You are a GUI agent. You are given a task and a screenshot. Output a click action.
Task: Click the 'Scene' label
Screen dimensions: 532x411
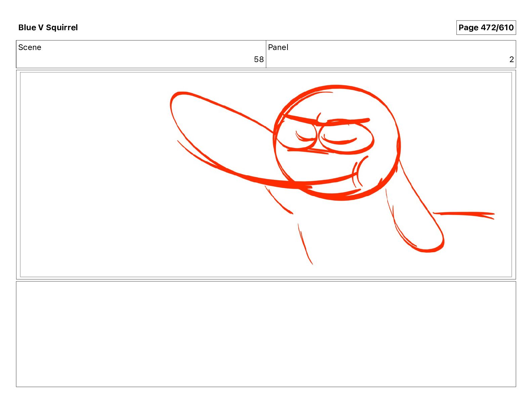(x=30, y=47)
